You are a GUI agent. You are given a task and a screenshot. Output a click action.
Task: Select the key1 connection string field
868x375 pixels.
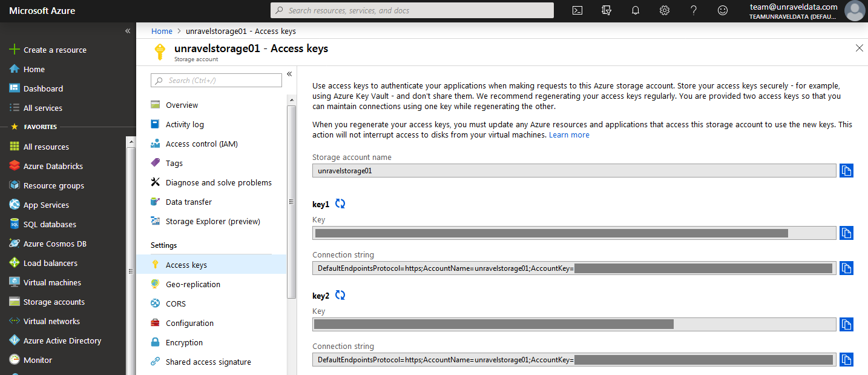pos(574,268)
